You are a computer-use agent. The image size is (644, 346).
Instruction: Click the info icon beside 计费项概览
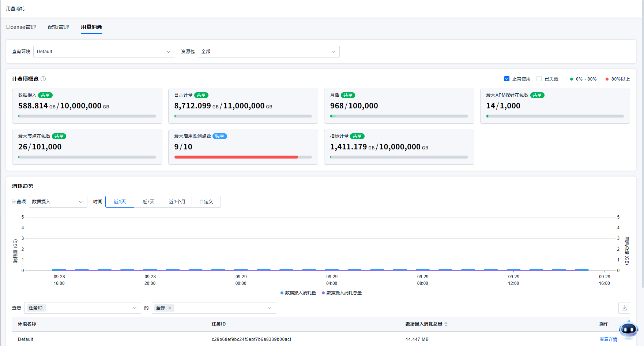click(x=43, y=79)
